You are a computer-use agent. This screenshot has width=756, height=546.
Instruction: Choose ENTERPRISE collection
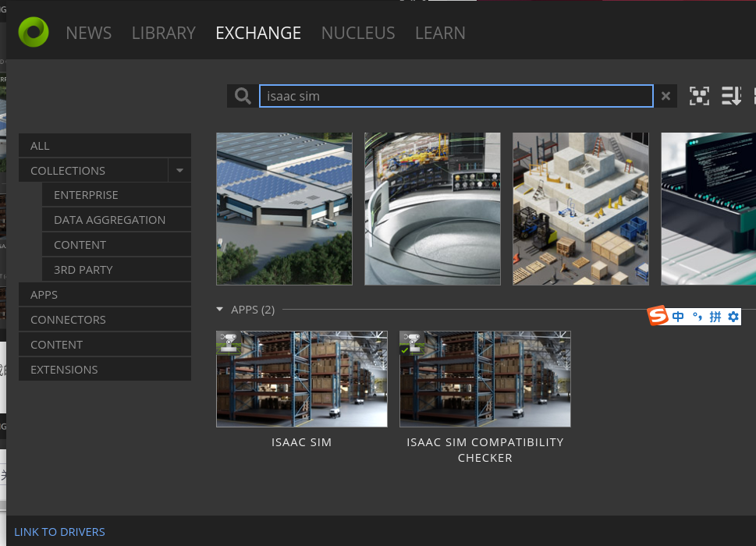[116, 195]
